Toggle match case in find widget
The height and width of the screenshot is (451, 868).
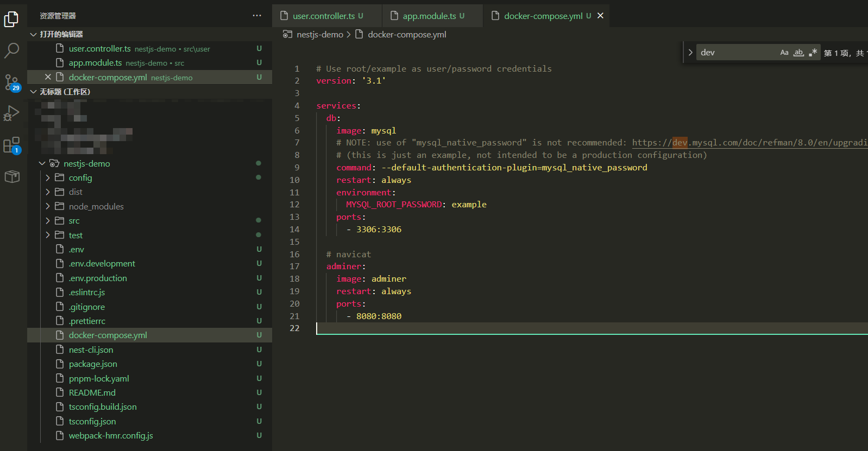784,53
